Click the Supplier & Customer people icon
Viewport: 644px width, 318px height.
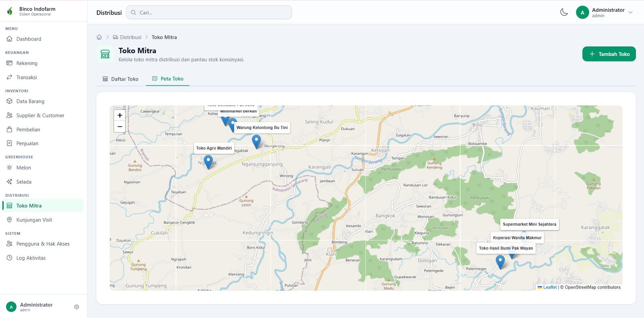point(9,115)
